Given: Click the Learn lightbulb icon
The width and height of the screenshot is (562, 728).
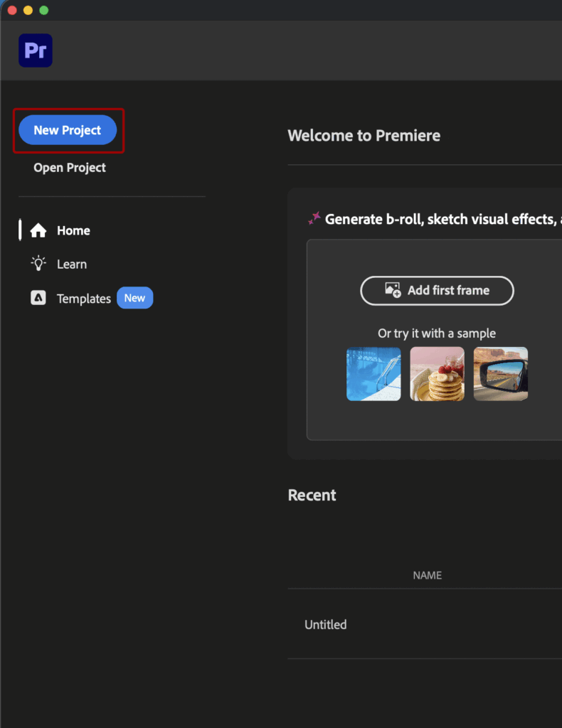Looking at the screenshot, I should click(x=38, y=264).
